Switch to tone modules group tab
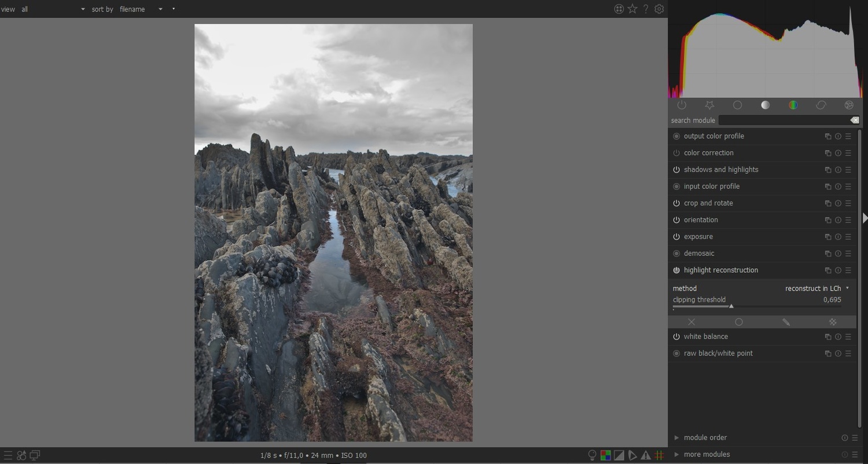868x464 pixels. (x=765, y=105)
